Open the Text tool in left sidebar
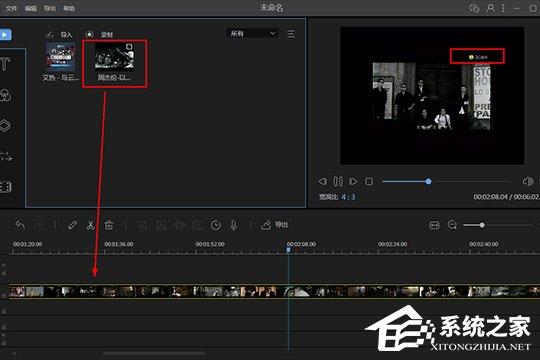The width and height of the screenshot is (540, 360). coord(5,64)
